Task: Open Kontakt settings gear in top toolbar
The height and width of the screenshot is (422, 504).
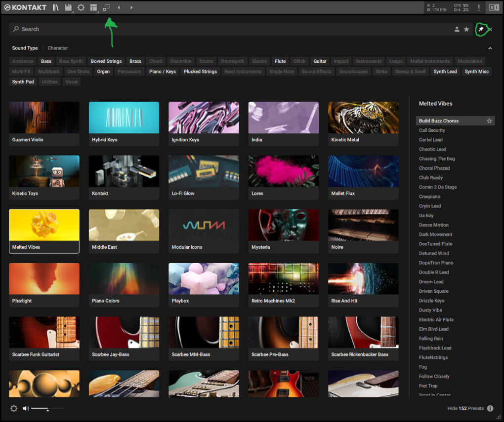Action: click(x=81, y=7)
